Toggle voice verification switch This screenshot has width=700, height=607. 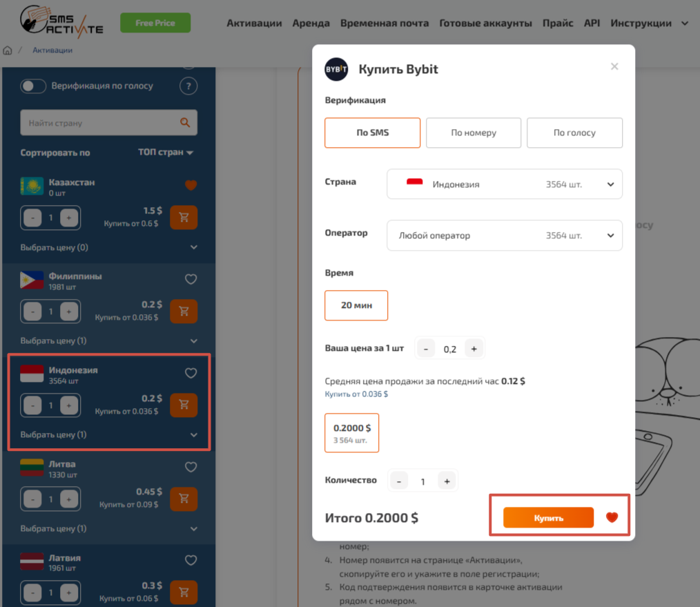33,86
